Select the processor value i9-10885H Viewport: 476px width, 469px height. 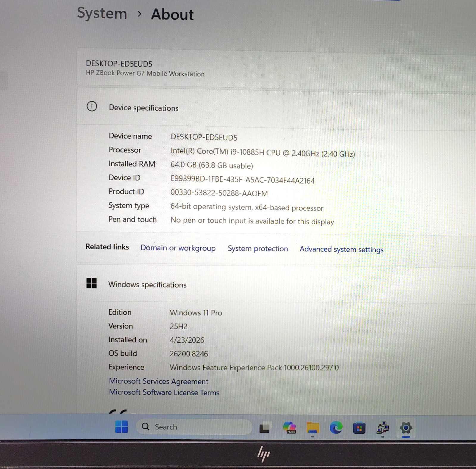tap(263, 152)
